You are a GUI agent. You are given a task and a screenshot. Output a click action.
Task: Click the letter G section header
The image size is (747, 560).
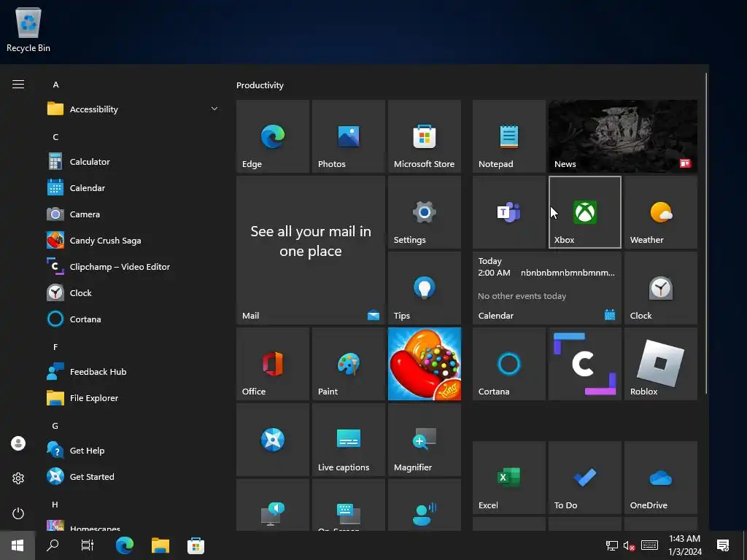pyautogui.click(x=55, y=426)
